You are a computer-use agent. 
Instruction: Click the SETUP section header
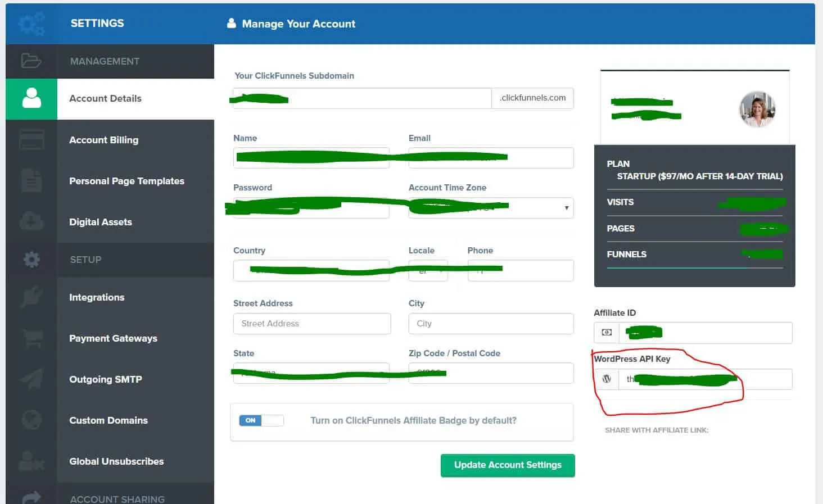[x=85, y=260]
